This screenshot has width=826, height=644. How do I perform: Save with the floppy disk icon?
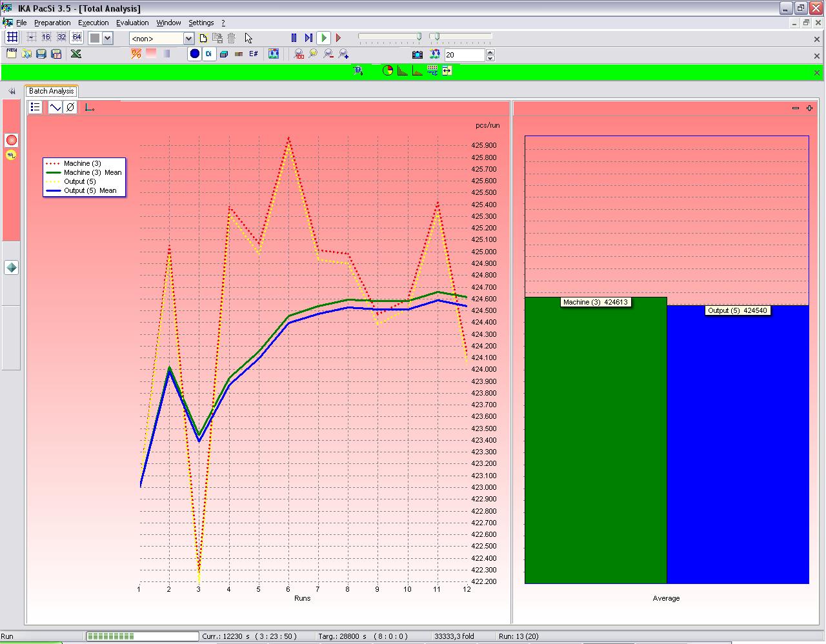[x=41, y=54]
